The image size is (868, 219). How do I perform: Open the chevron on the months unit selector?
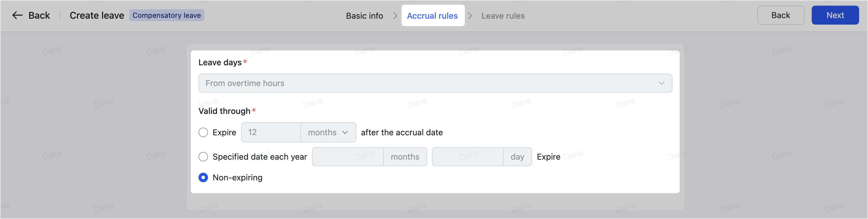point(345,132)
